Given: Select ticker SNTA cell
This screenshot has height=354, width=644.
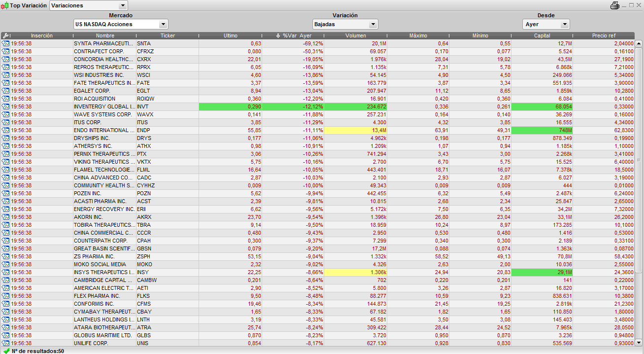Looking at the screenshot, I should pyautogui.click(x=168, y=43).
